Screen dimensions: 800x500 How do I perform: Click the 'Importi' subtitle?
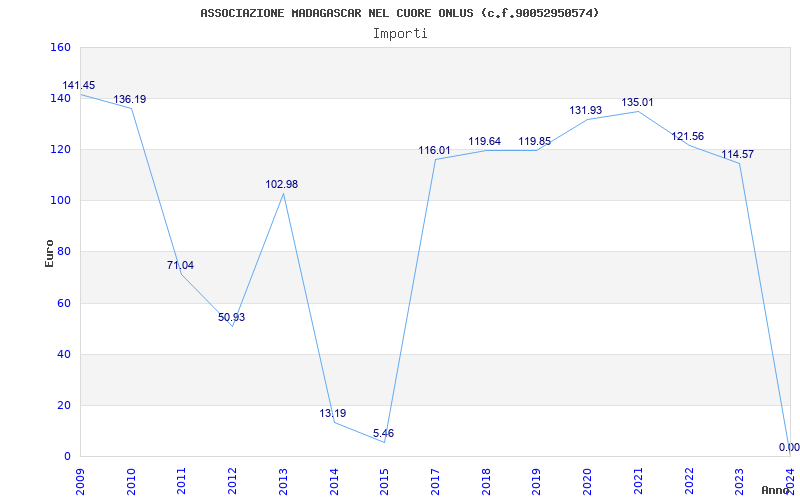click(400, 34)
